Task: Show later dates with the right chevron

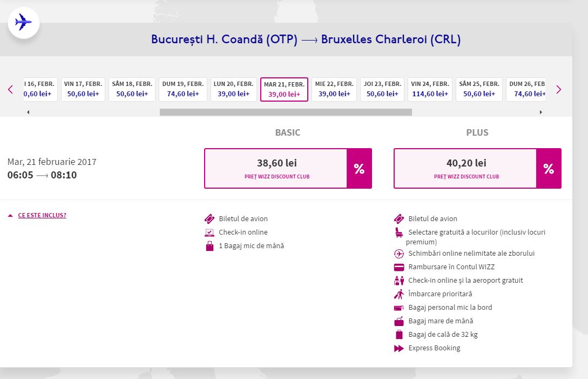Action: click(x=559, y=90)
